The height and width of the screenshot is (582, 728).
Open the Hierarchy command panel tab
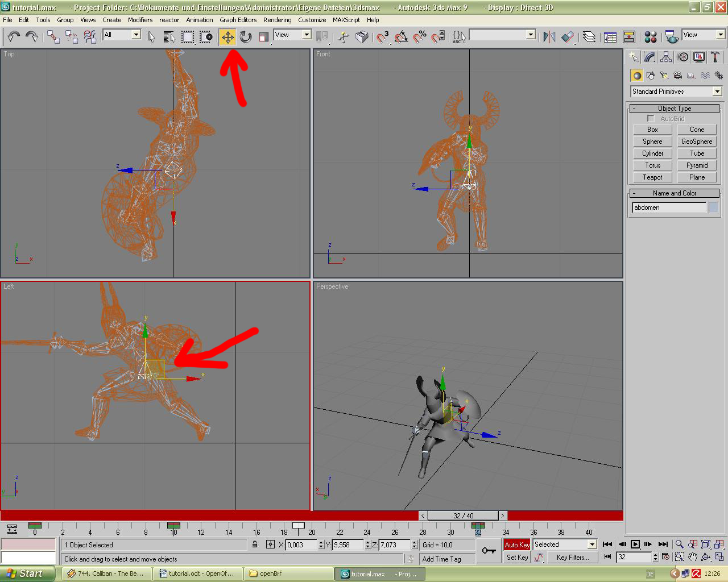[x=666, y=57]
